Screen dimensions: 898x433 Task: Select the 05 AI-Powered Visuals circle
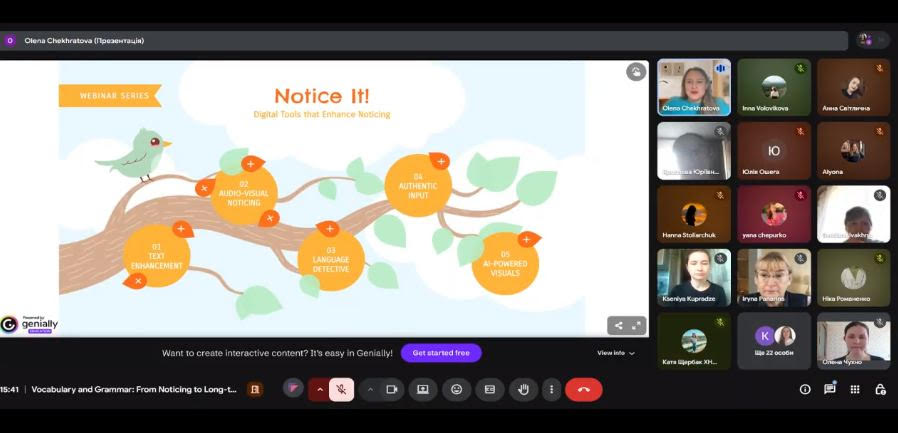[x=505, y=264]
